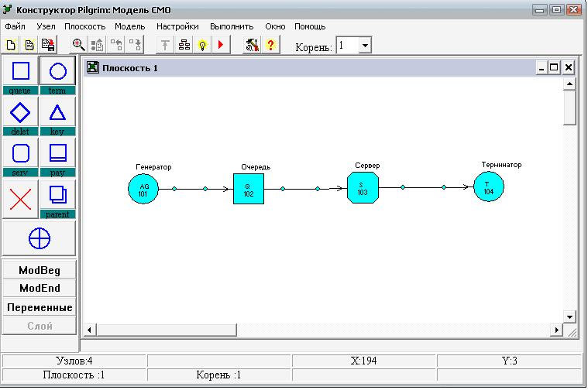Viewport: 588px width, 390px height.
Task: Open the Выполнить menu
Action: pos(231,26)
